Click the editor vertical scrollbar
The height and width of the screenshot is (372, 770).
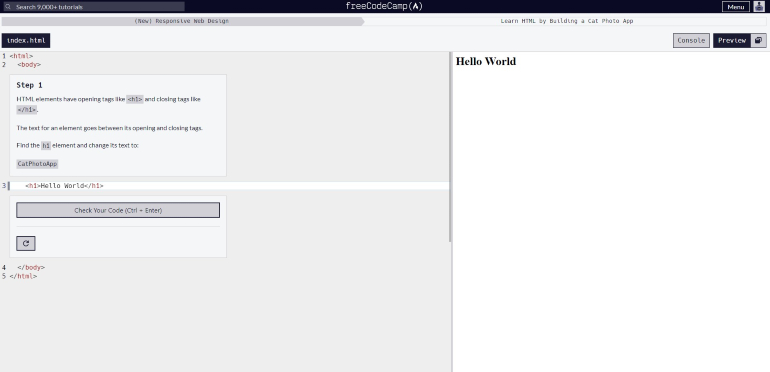450,147
